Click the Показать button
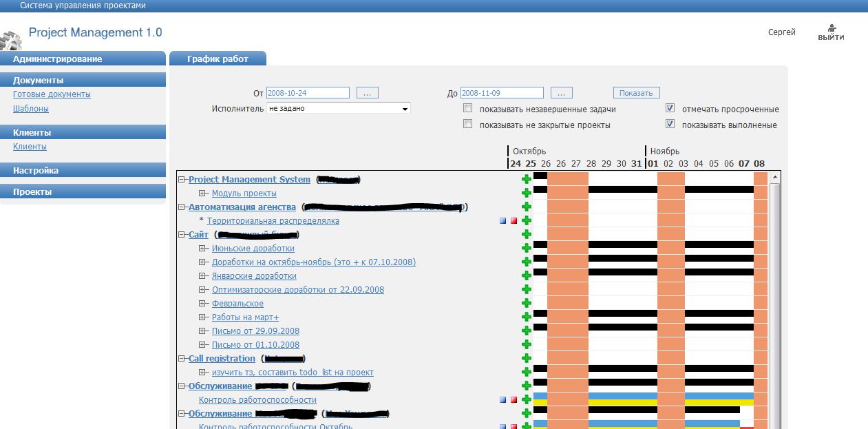The height and width of the screenshot is (429, 868). point(637,92)
